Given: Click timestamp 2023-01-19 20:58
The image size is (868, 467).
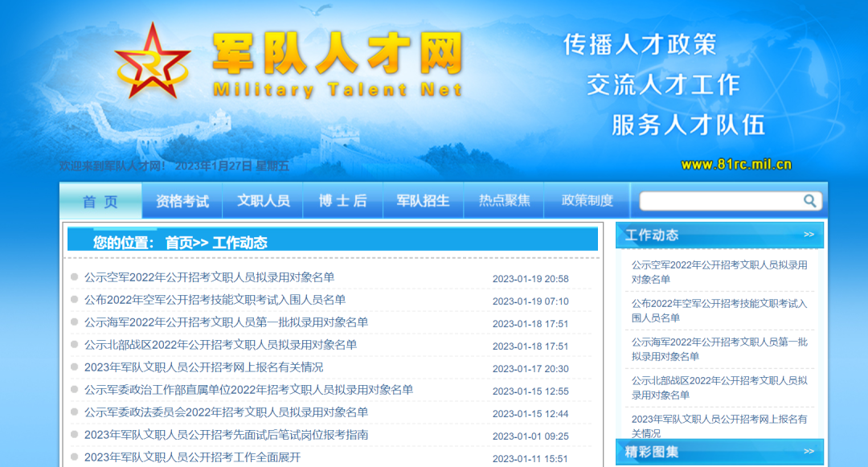Looking at the screenshot, I should pos(530,279).
